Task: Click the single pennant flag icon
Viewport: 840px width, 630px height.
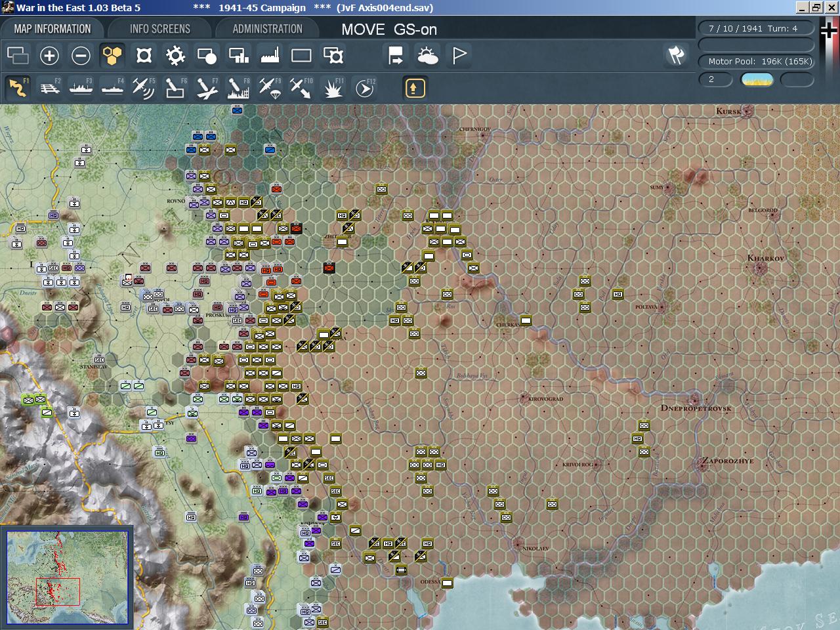Action: [459, 56]
